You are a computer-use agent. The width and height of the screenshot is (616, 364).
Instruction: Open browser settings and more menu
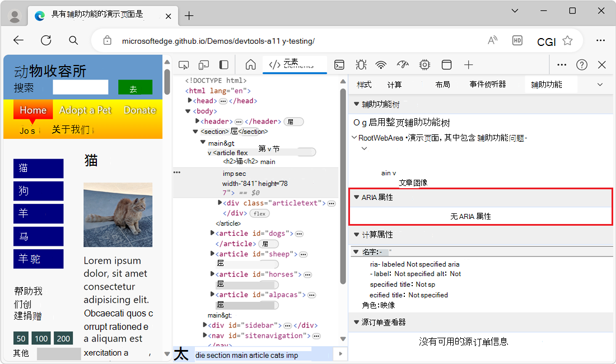(x=600, y=40)
